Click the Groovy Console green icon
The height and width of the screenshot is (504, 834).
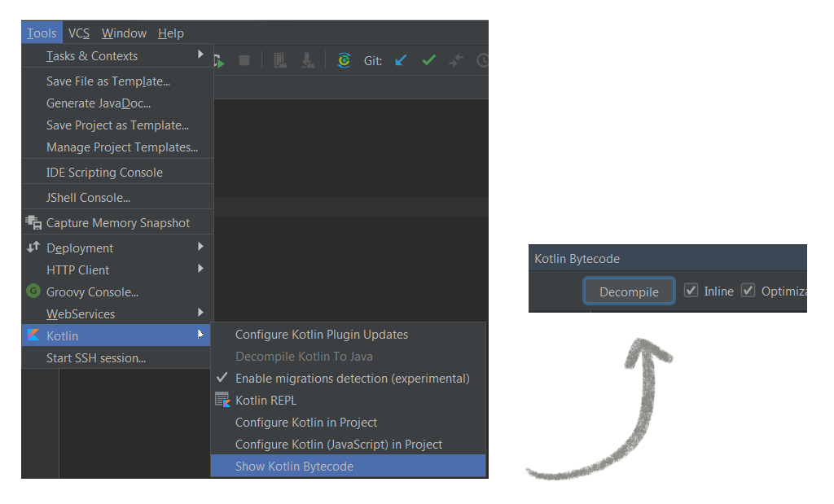pyautogui.click(x=33, y=291)
